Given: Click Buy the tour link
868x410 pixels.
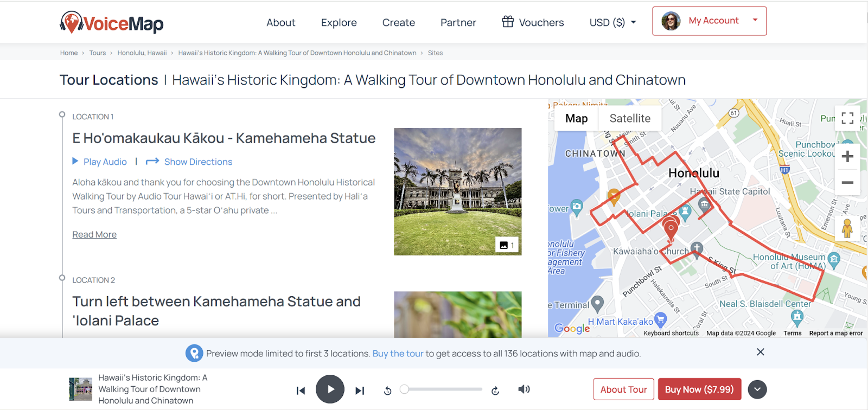Looking at the screenshot, I should click(398, 354).
